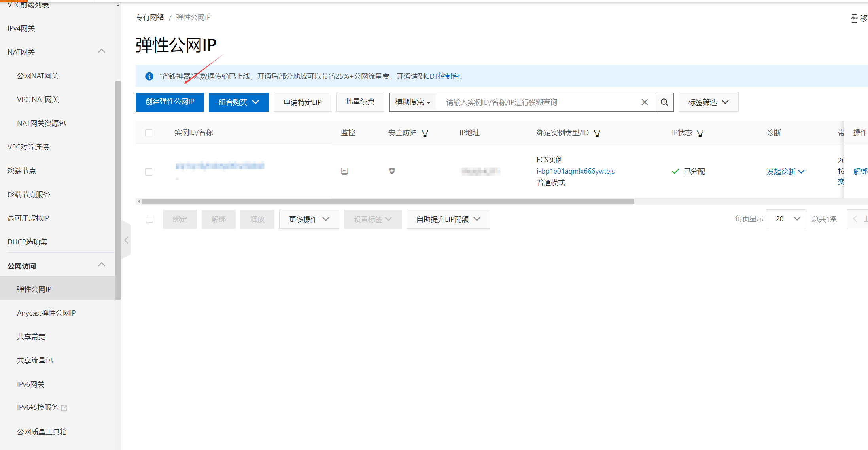Viewport: 868px width, 450px height.
Task: Expand the 模糊搜索 search type dropdown
Action: 413,102
